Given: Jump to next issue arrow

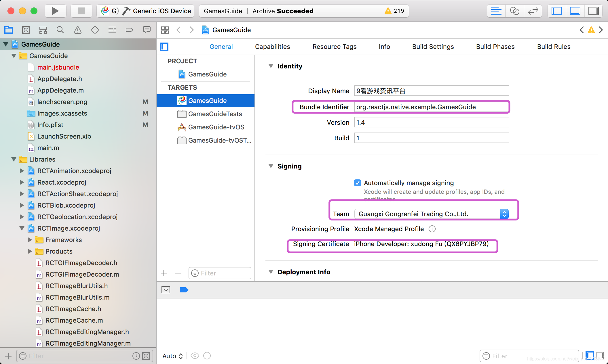Looking at the screenshot, I should pyautogui.click(x=601, y=30).
